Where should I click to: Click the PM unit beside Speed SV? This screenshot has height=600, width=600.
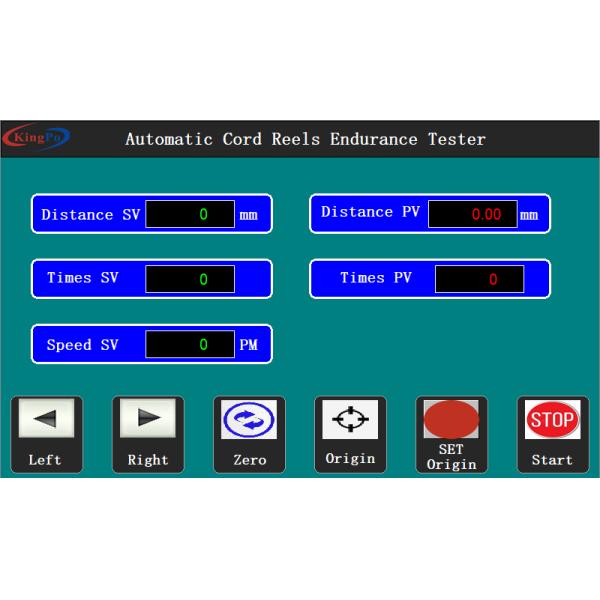[x=249, y=345]
